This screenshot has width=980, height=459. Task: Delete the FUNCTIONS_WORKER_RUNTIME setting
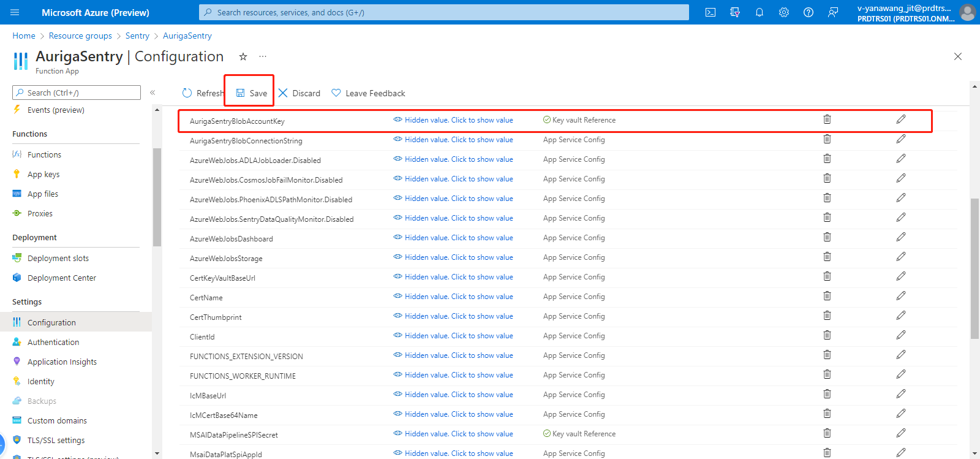(x=827, y=374)
